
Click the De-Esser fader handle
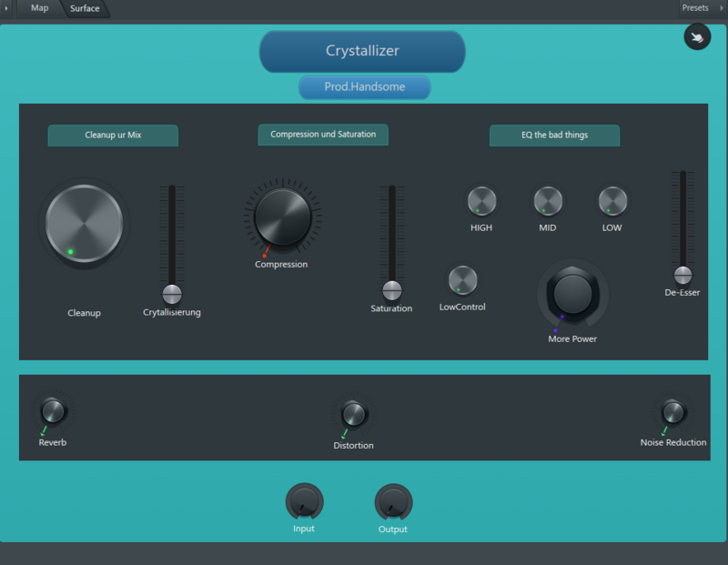[x=682, y=274]
